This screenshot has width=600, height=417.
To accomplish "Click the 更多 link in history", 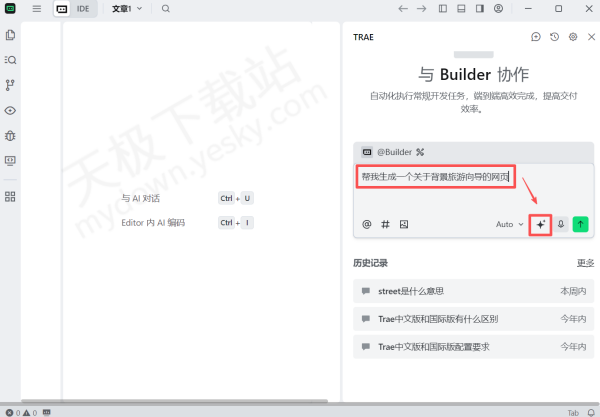I will (585, 263).
